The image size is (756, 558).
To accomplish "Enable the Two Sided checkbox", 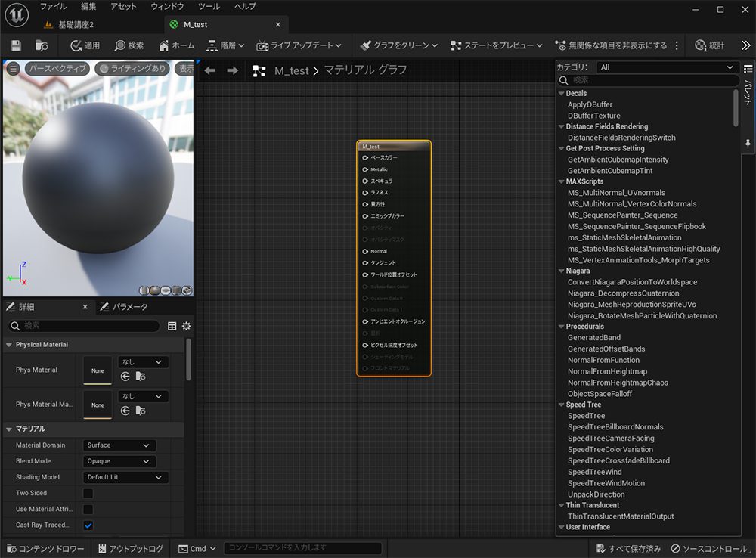I will tap(88, 493).
